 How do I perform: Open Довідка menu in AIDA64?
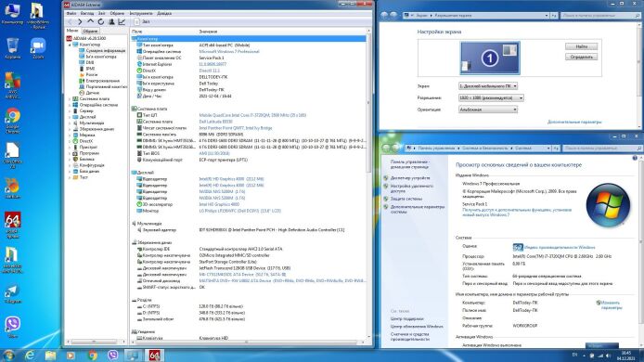click(164, 13)
